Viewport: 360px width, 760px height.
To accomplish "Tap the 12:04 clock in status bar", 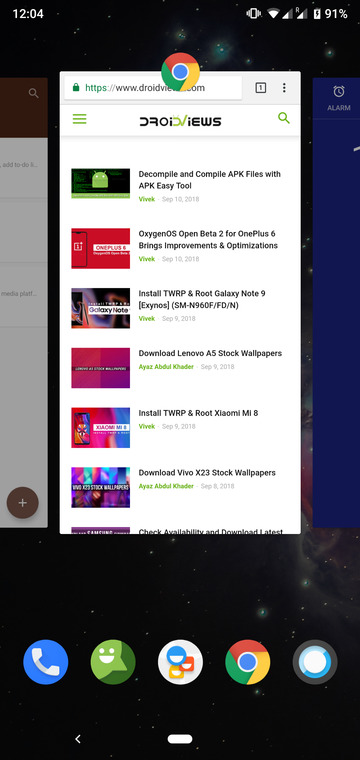I will [28, 14].
